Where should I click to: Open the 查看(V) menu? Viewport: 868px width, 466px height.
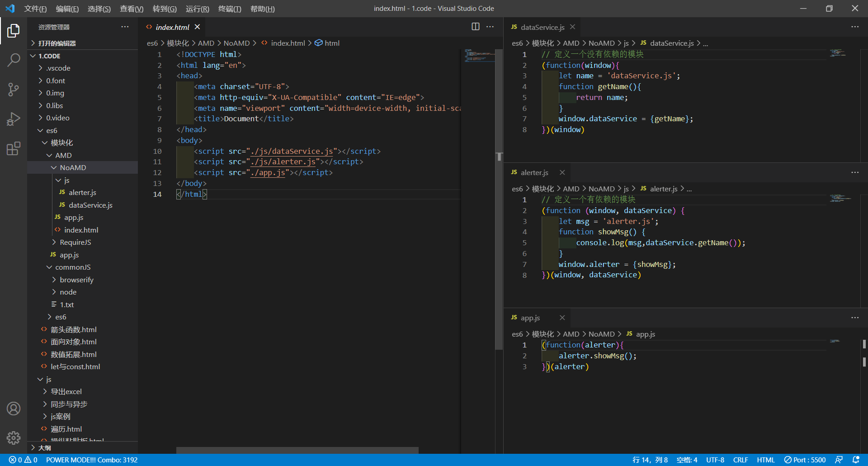pos(132,9)
